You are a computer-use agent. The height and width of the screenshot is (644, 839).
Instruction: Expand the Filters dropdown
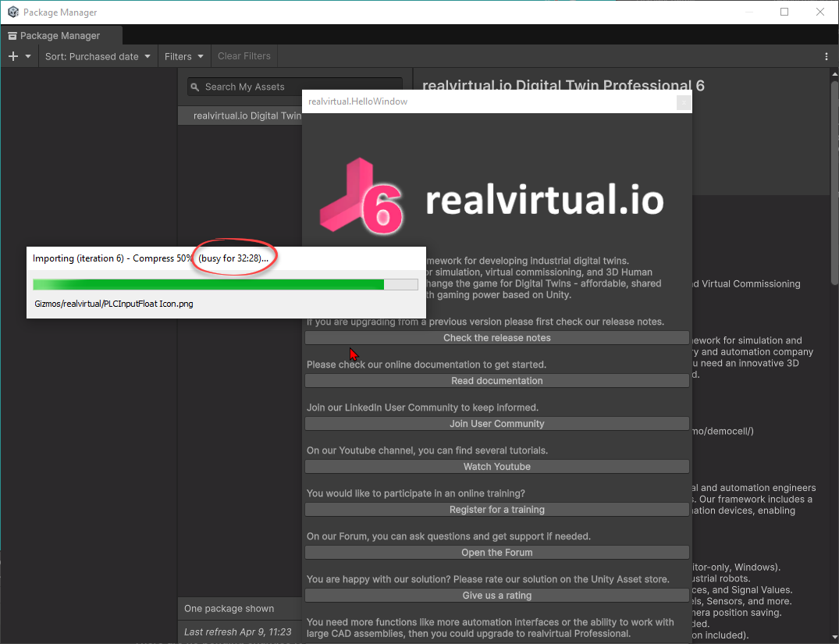pyautogui.click(x=184, y=56)
